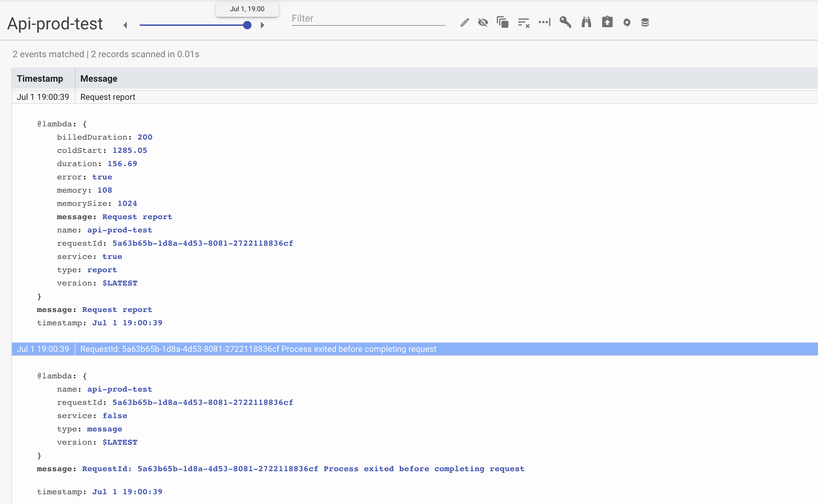
Task: Click the Api-prod-test page title
Action: point(55,24)
